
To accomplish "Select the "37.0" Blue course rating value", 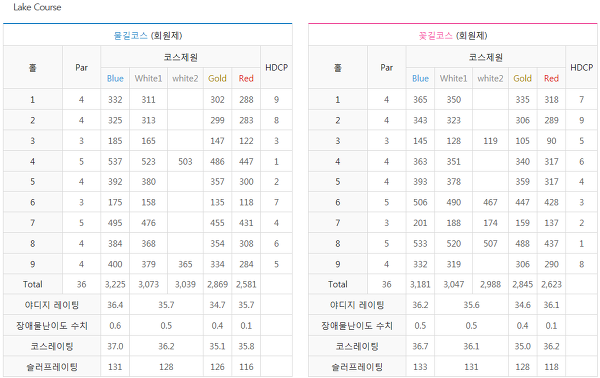I will (115, 346).
